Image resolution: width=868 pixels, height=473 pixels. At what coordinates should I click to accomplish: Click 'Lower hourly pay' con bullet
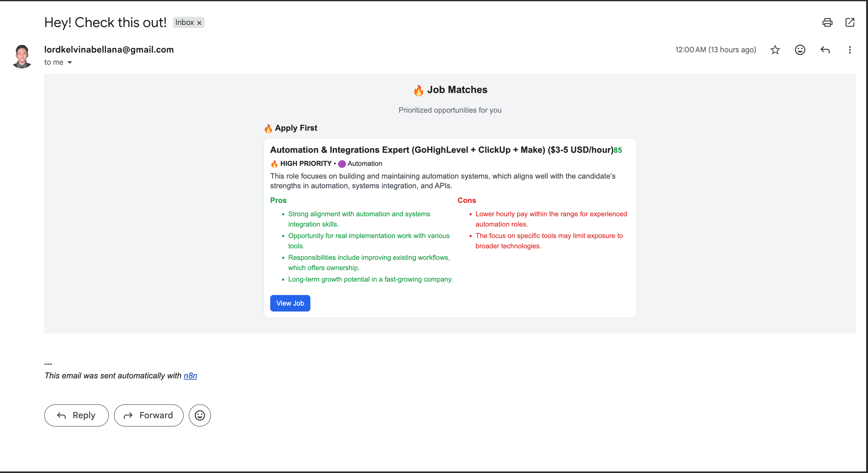coord(551,219)
